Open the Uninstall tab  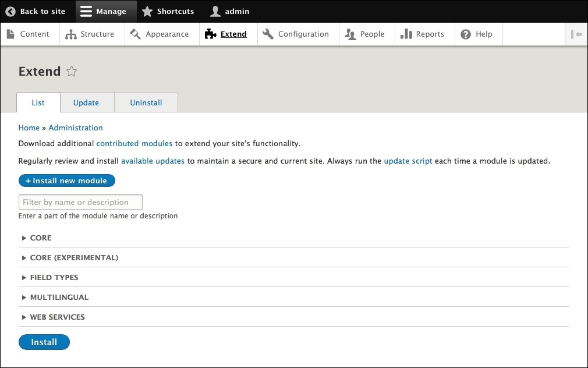pyautogui.click(x=146, y=102)
